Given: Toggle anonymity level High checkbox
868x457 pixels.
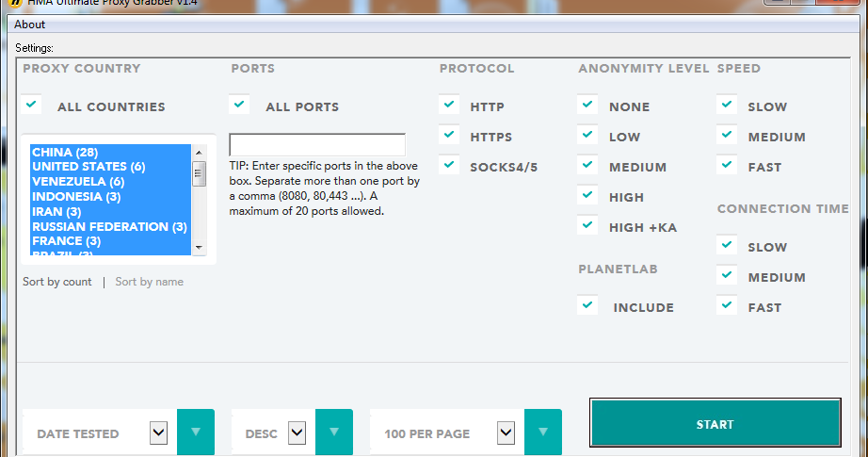Looking at the screenshot, I should (x=587, y=195).
